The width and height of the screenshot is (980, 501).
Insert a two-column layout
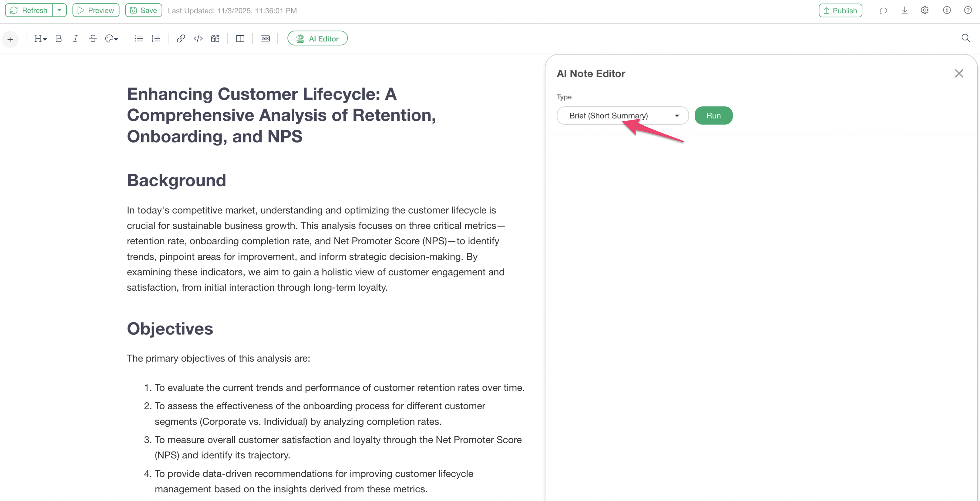click(x=240, y=38)
